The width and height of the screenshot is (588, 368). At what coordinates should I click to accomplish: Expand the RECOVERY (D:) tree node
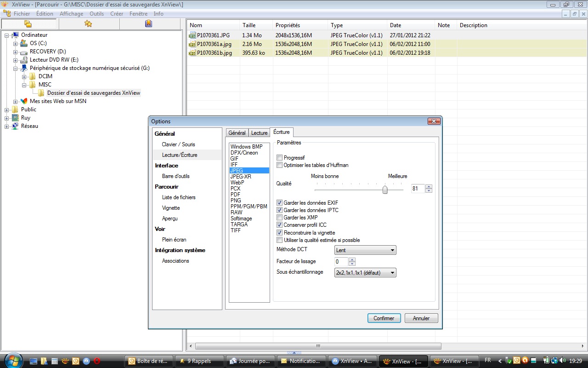click(15, 52)
